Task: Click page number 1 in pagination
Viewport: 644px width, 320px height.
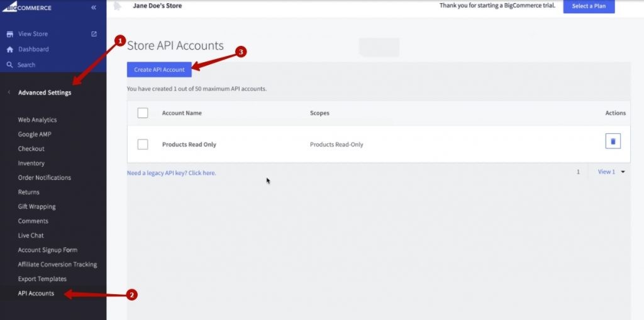Action: [x=578, y=172]
